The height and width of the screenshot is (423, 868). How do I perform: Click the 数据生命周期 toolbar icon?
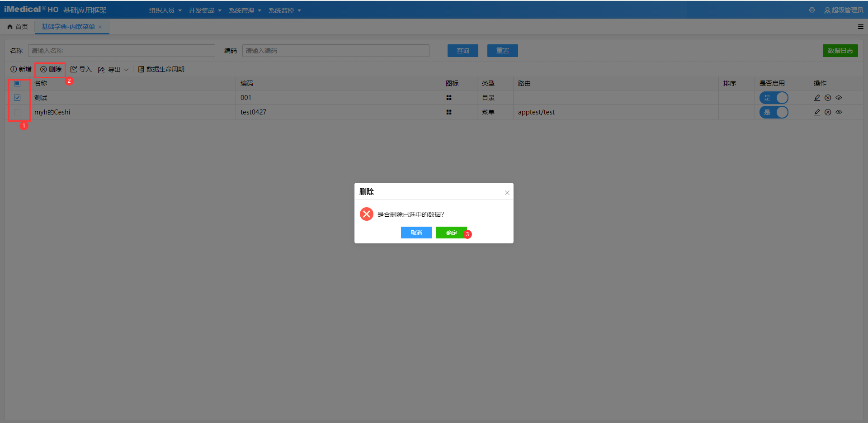point(141,69)
